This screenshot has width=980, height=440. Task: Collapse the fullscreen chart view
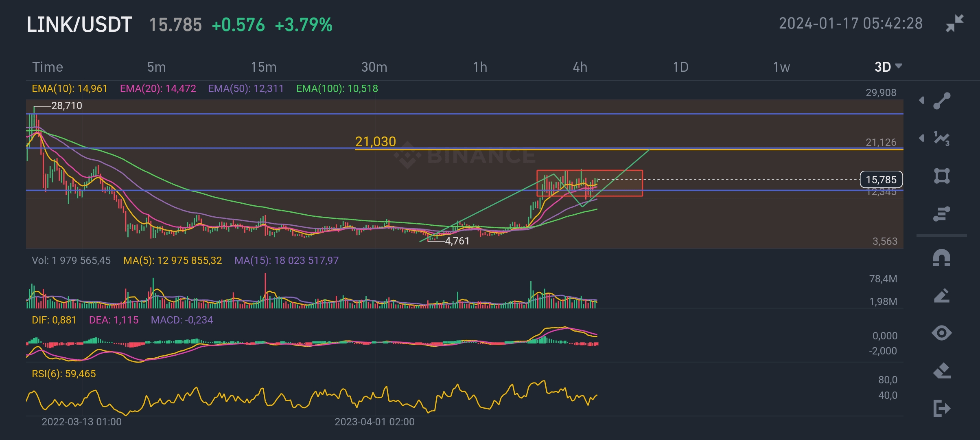pos(954,23)
